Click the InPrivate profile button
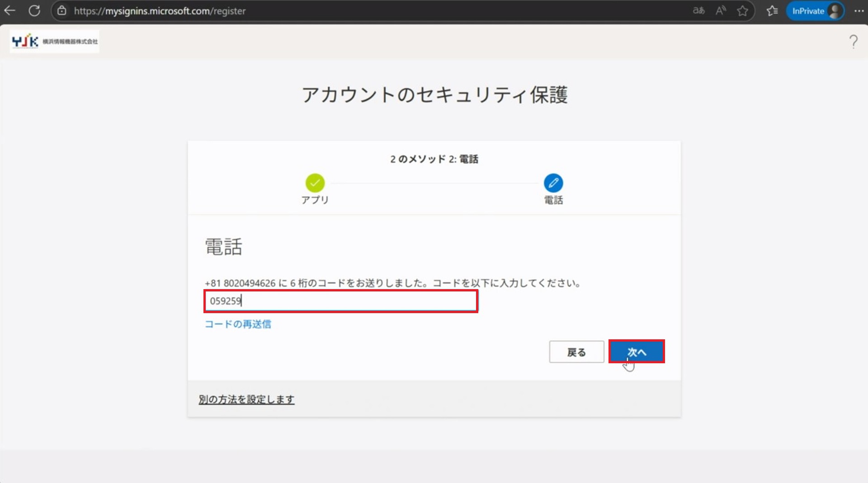The width and height of the screenshot is (868, 483). [x=815, y=11]
